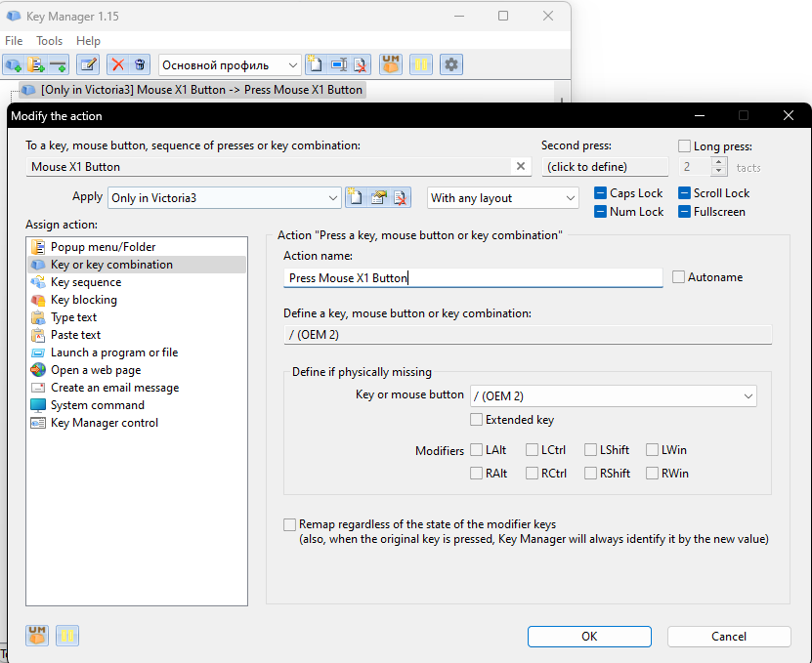
Task: Click the Cancel button
Action: point(728,636)
